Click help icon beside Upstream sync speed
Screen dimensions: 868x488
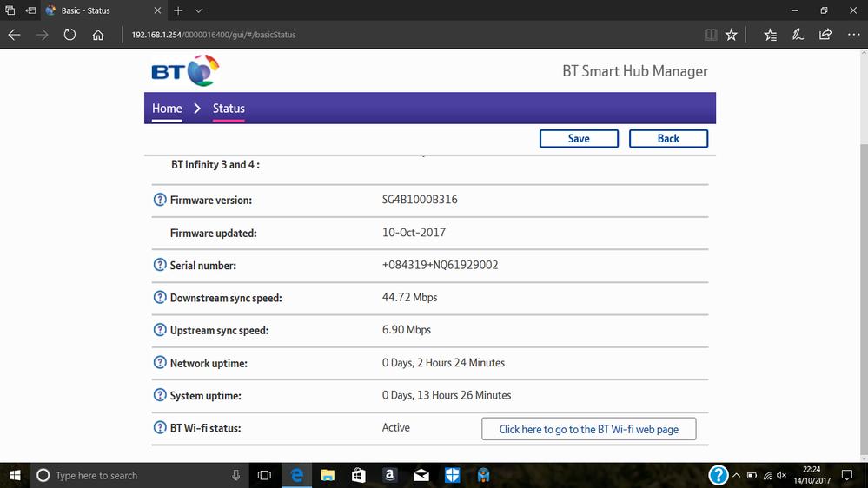159,330
